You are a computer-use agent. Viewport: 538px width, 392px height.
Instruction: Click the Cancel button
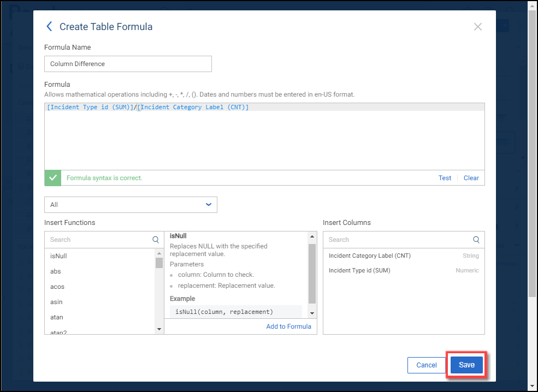[x=426, y=365]
